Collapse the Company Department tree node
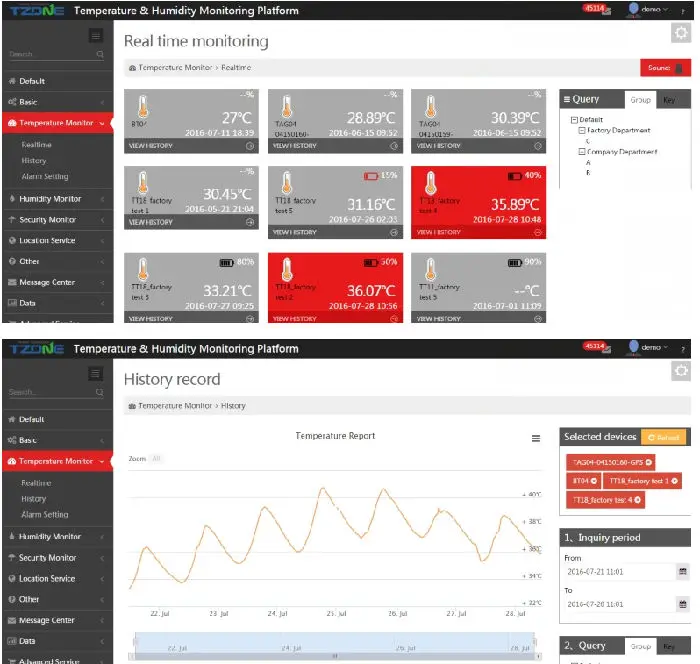700x664 pixels. click(582, 152)
